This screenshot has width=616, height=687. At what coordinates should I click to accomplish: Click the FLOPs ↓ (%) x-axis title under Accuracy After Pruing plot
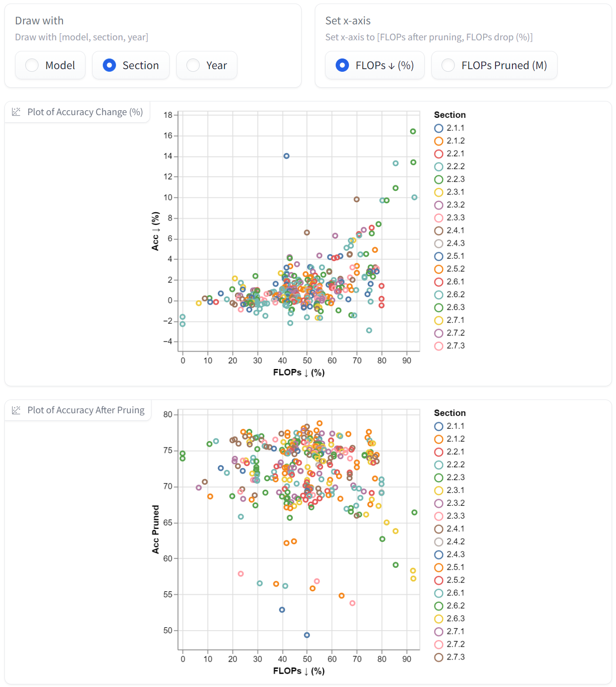299,671
